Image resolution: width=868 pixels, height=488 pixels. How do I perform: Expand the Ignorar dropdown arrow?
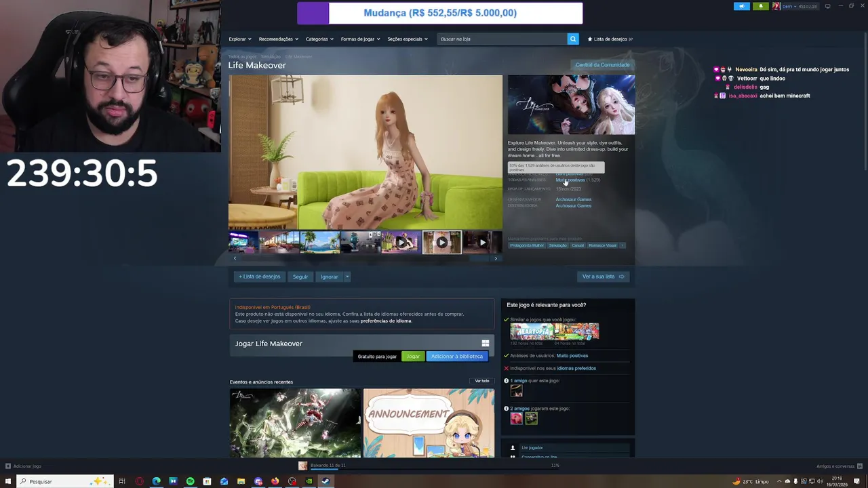347,277
